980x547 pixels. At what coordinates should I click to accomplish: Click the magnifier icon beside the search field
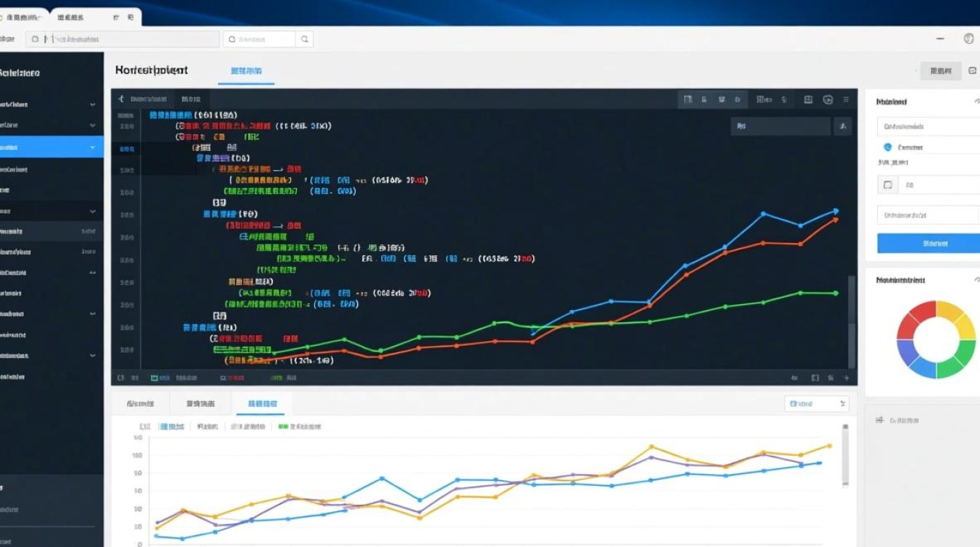(305, 39)
